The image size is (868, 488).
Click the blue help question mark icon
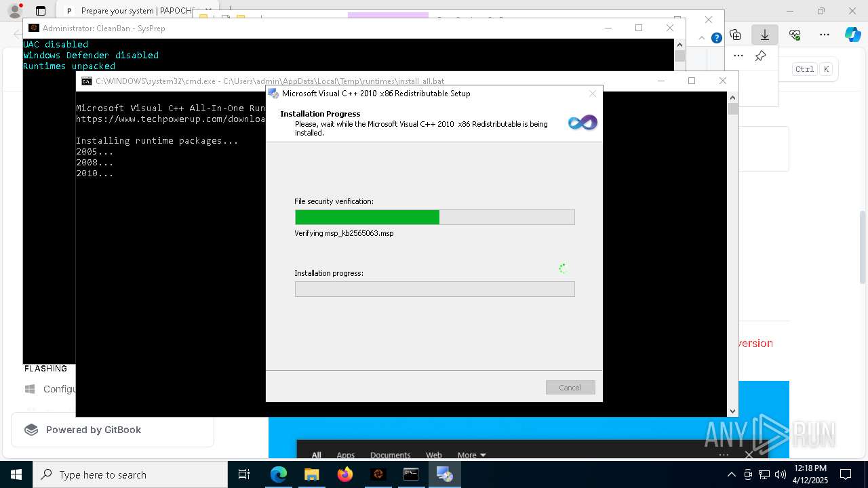pyautogui.click(x=716, y=38)
